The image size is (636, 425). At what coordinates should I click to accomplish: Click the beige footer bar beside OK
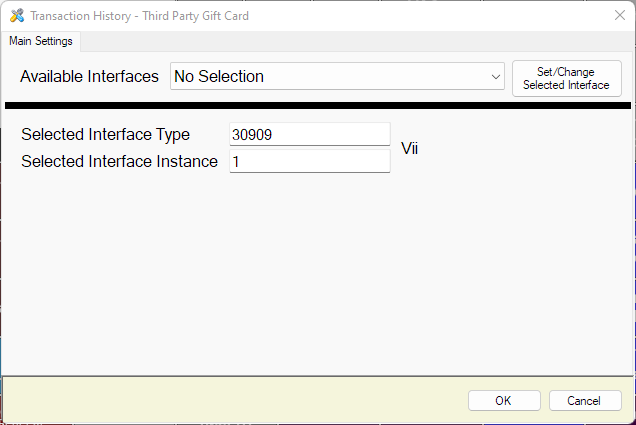233,400
